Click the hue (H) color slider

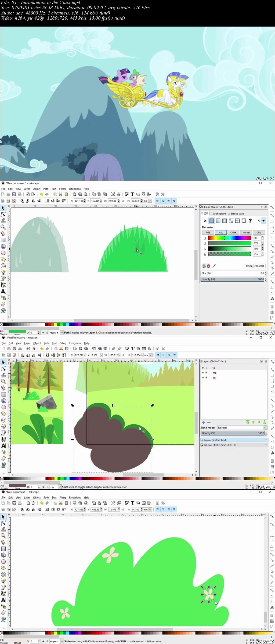click(230, 238)
